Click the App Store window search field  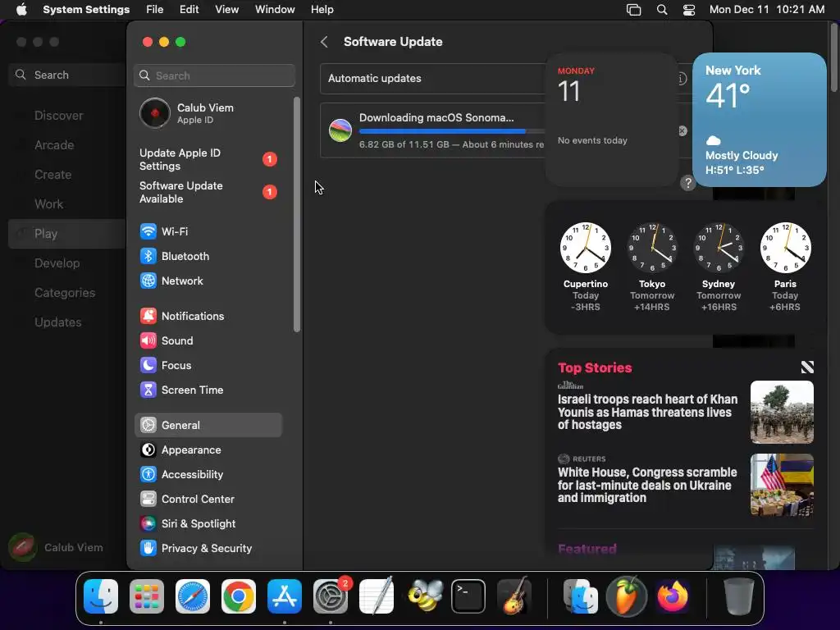coord(67,75)
